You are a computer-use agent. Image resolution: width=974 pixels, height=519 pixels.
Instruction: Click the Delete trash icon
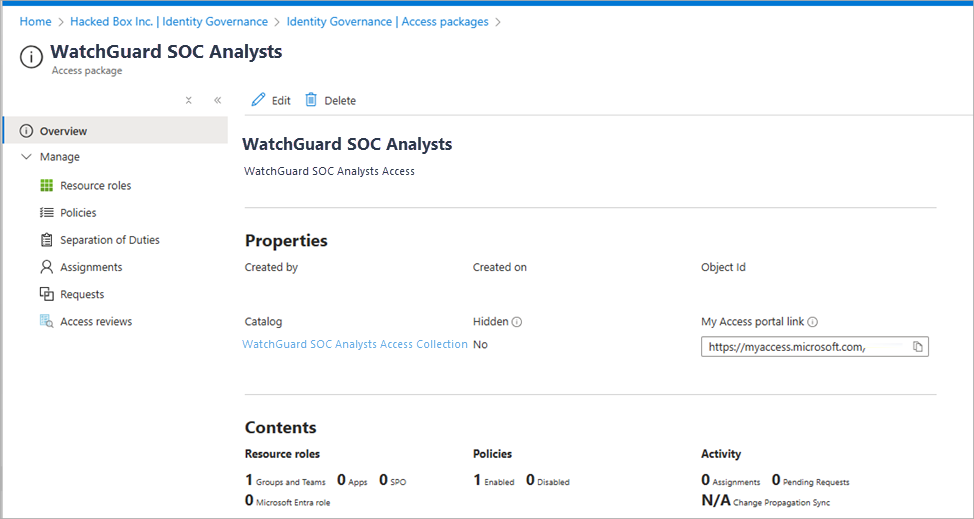point(311,100)
